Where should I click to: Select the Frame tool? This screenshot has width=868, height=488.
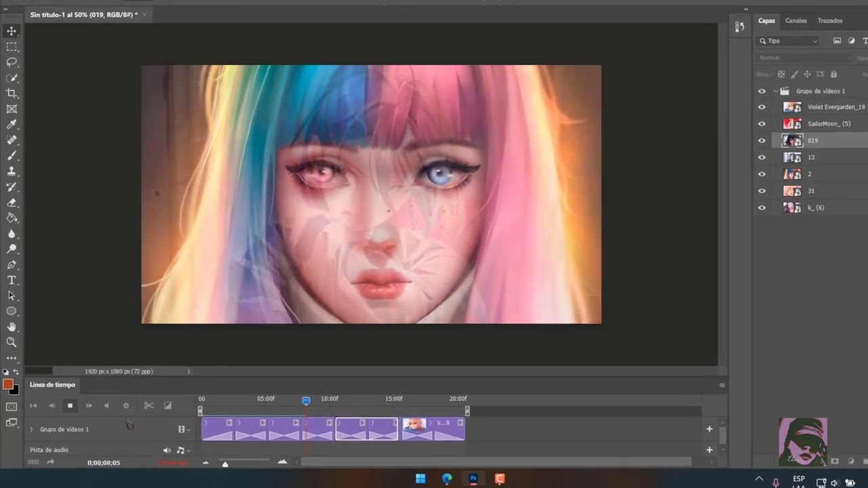(x=12, y=109)
